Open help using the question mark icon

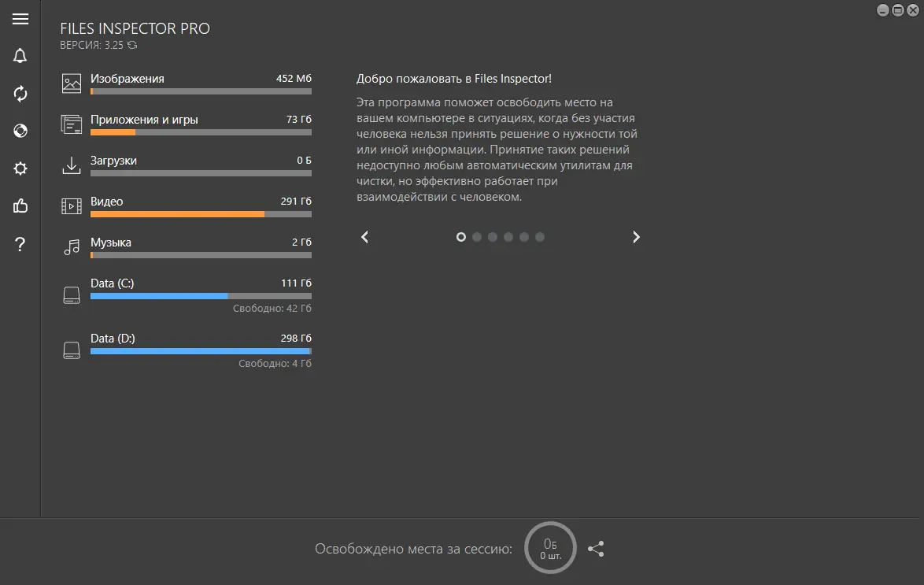click(20, 244)
